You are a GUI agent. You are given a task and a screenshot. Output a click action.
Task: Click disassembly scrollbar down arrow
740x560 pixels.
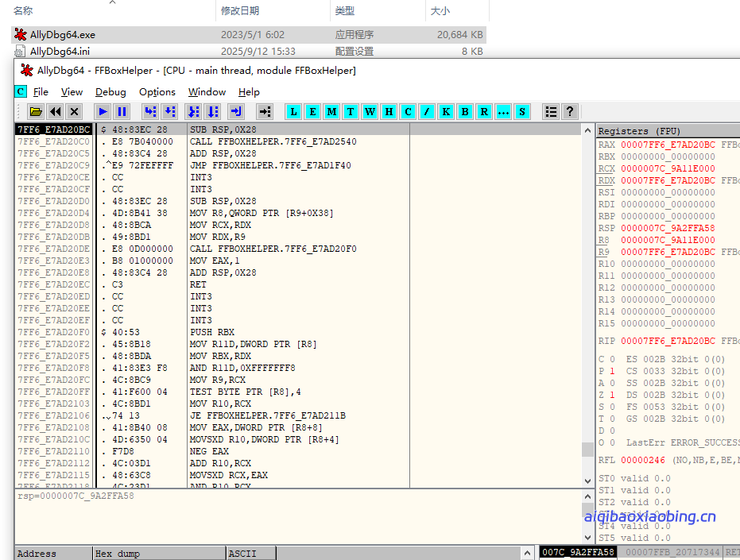[x=587, y=481]
